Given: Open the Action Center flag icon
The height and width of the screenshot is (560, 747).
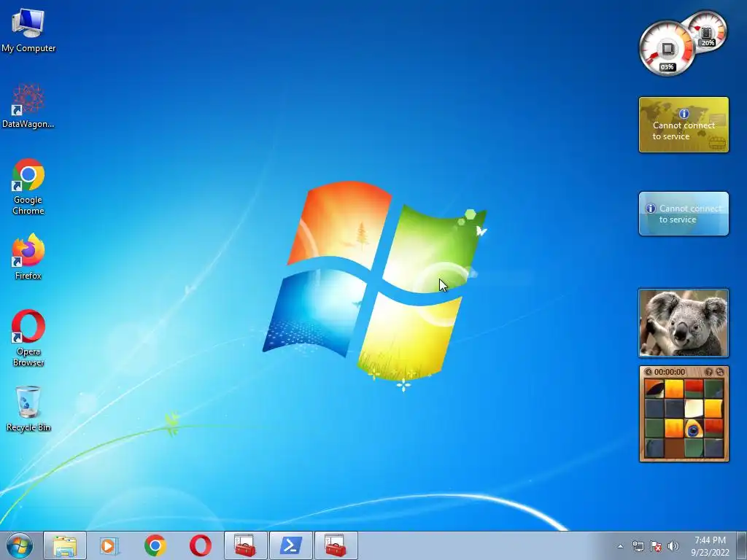Looking at the screenshot, I should (x=656, y=546).
